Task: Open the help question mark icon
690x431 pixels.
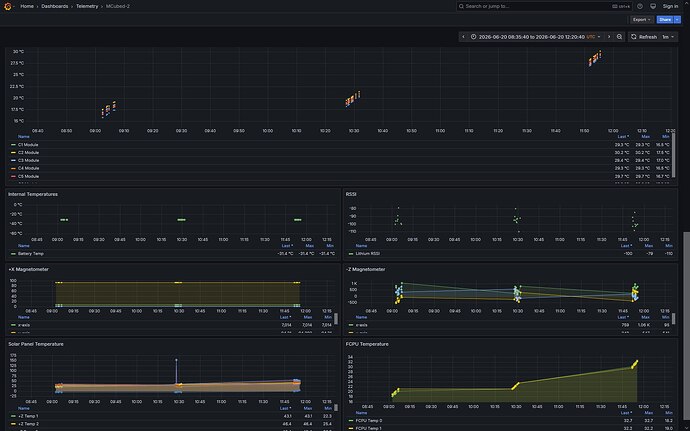Action: coord(640,6)
